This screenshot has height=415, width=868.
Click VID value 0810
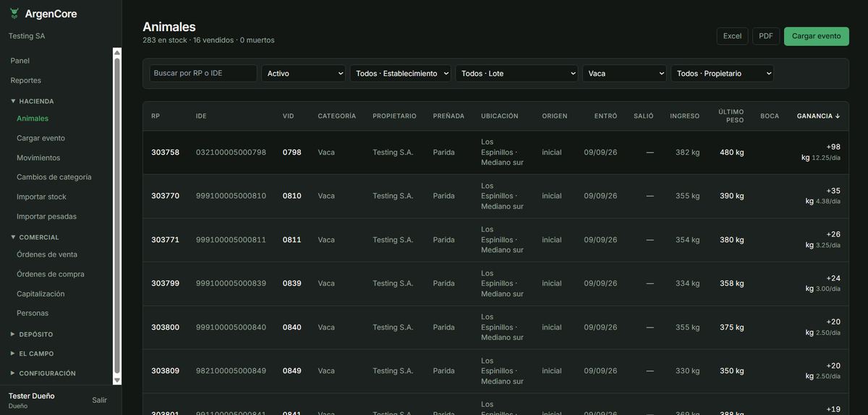tap(292, 196)
